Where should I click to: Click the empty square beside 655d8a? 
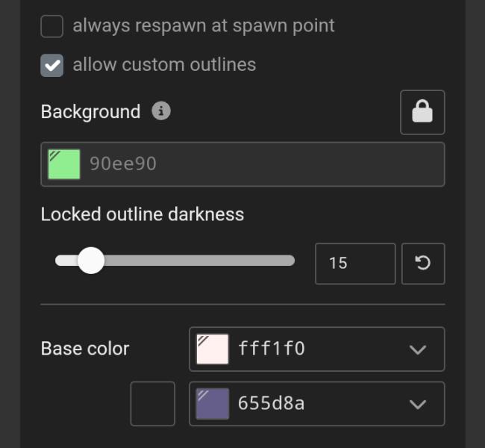153,404
